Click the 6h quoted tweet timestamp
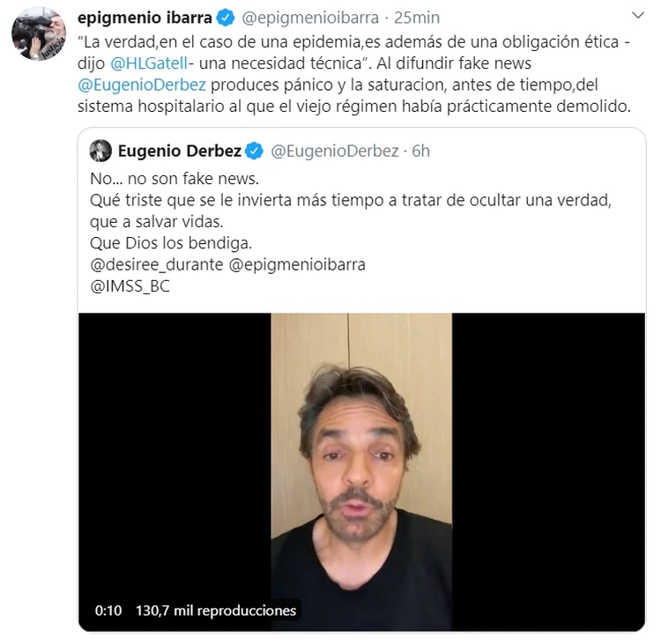Image resolution: width=661 pixels, height=644 pixels. (x=420, y=151)
